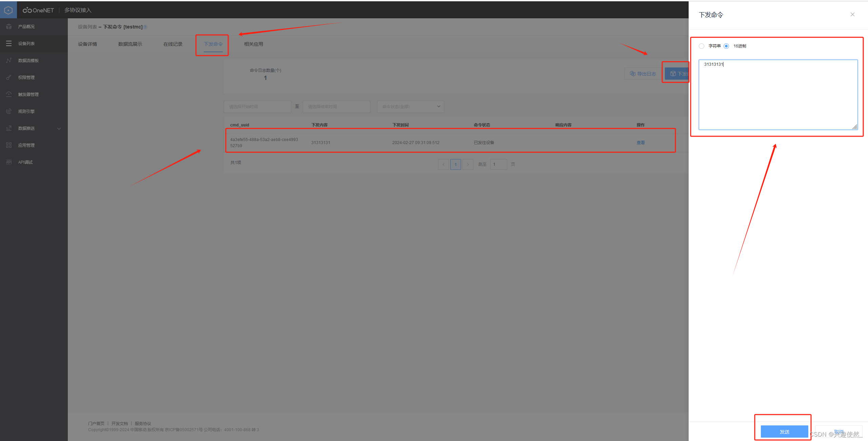Switch to the 数据流展示 tab
This screenshot has height=441, width=868.
point(130,44)
